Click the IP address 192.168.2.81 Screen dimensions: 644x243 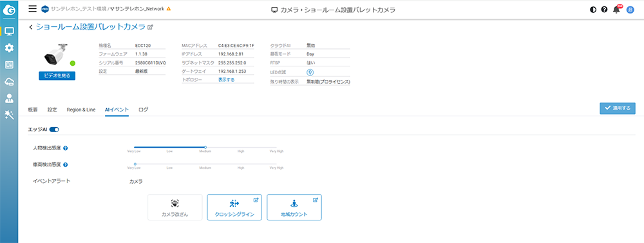(231, 54)
